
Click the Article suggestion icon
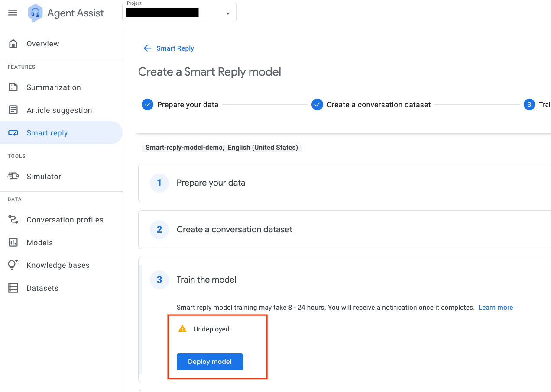13,110
